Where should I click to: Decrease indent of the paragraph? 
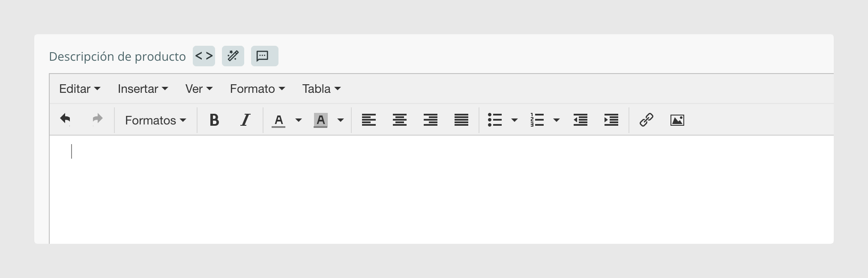tap(581, 120)
